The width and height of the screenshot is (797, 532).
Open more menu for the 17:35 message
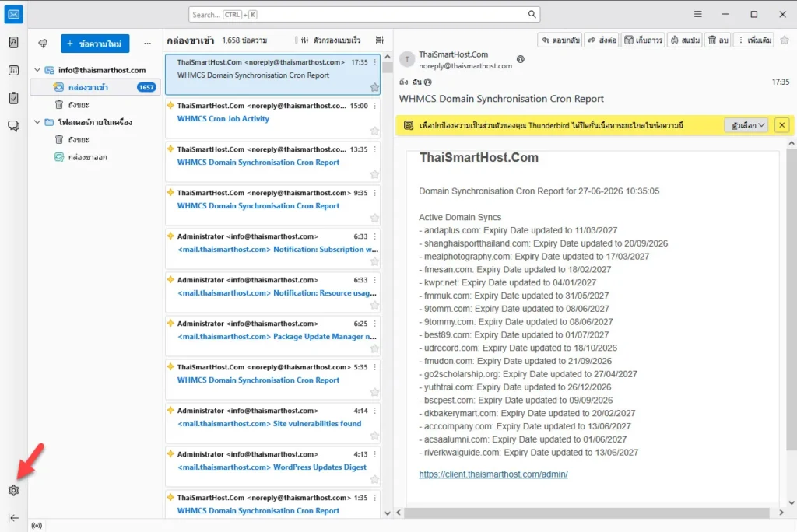click(x=375, y=62)
